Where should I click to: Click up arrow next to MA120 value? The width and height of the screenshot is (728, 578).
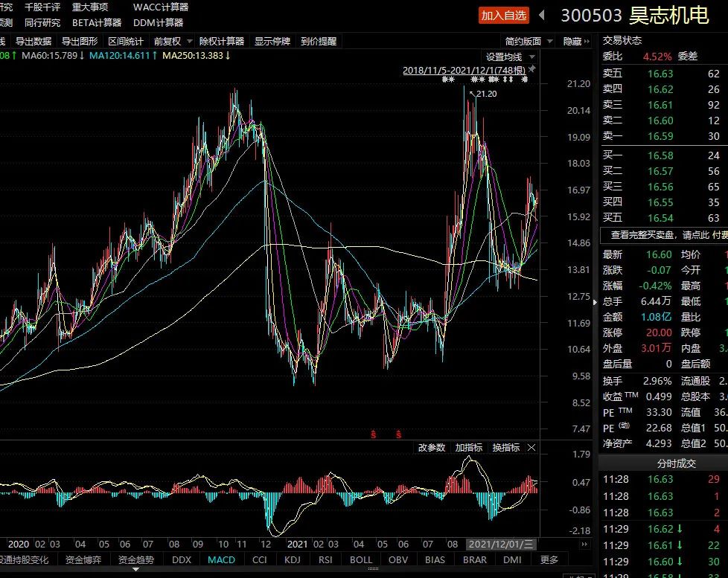tap(155, 55)
